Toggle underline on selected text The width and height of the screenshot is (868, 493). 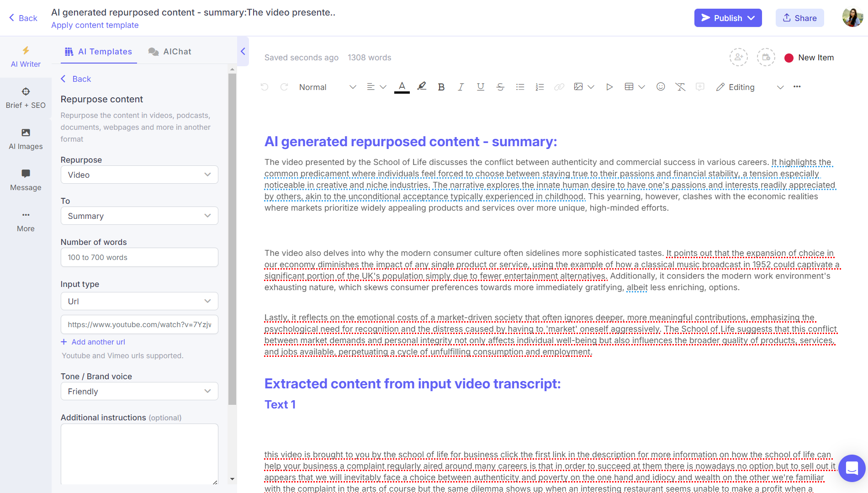pos(480,86)
